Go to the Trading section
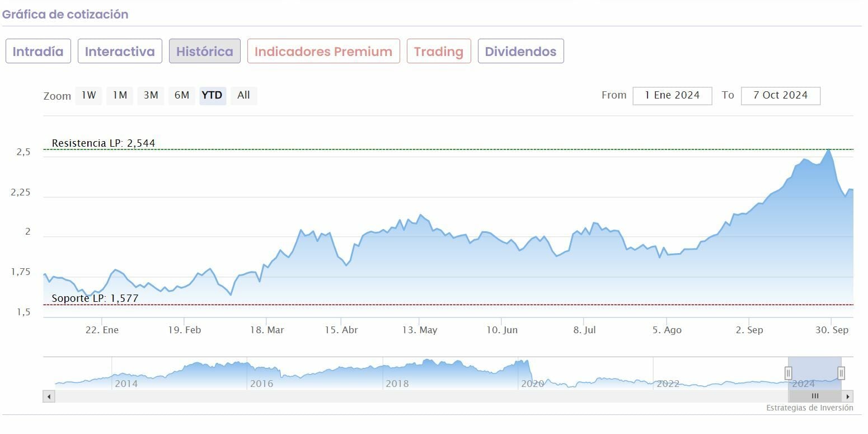The height and width of the screenshot is (434, 868). (x=438, y=52)
